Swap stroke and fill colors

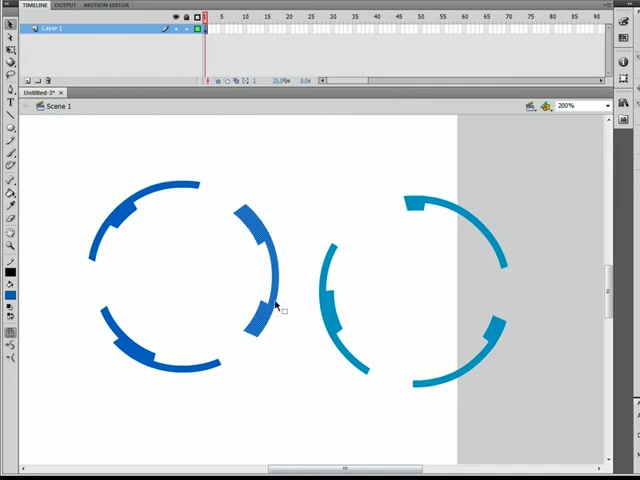click(x=10, y=316)
